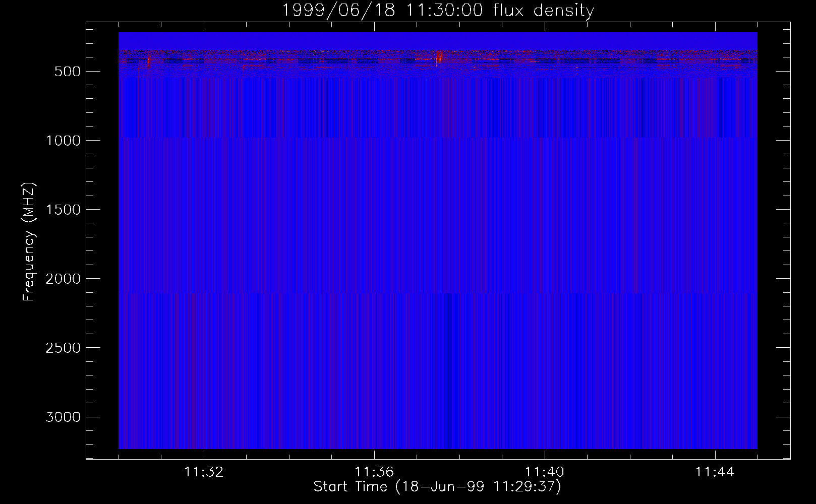Select the 11:36 time tick label
816x504 pixels.
[x=374, y=472]
